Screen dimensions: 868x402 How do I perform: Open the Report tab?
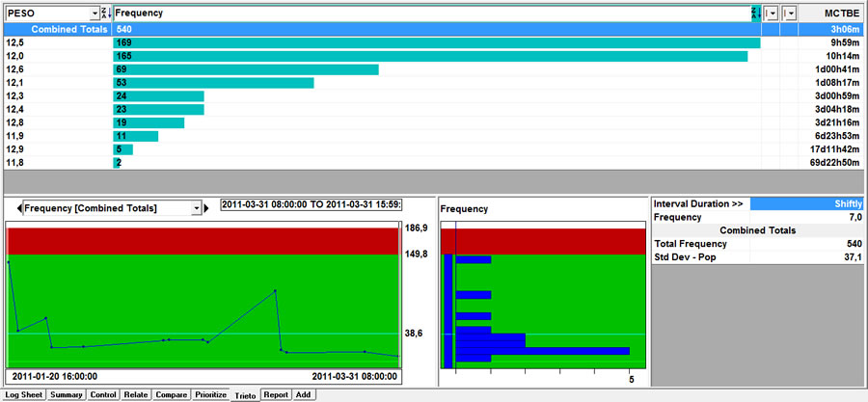coord(276,395)
